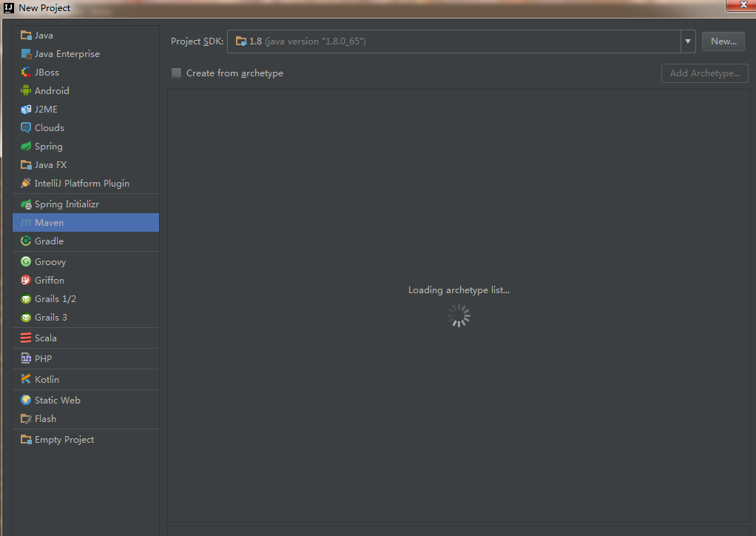Click the red Griffon icon
756x536 pixels.
tap(26, 280)
